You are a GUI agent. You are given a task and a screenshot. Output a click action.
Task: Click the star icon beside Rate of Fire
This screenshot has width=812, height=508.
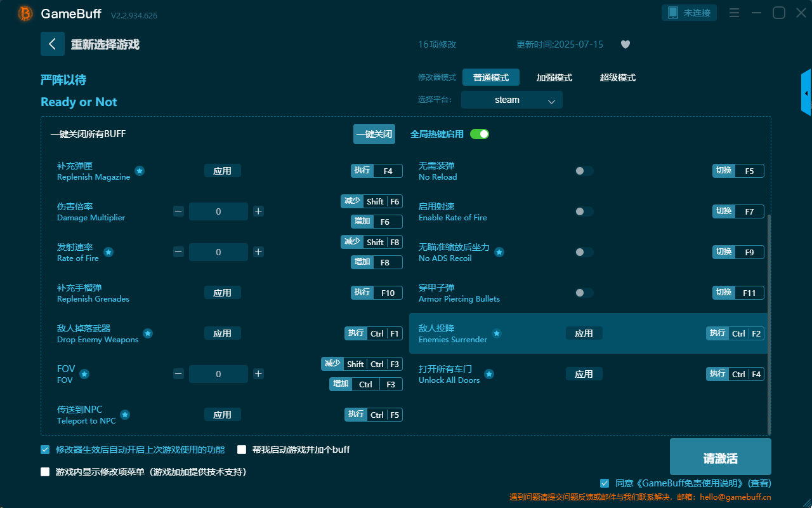click(x=108, y=252)
